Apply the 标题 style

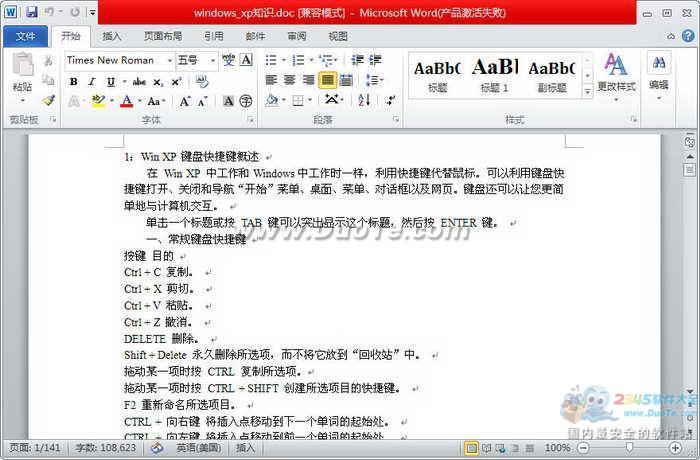click(x=438, y=76)
